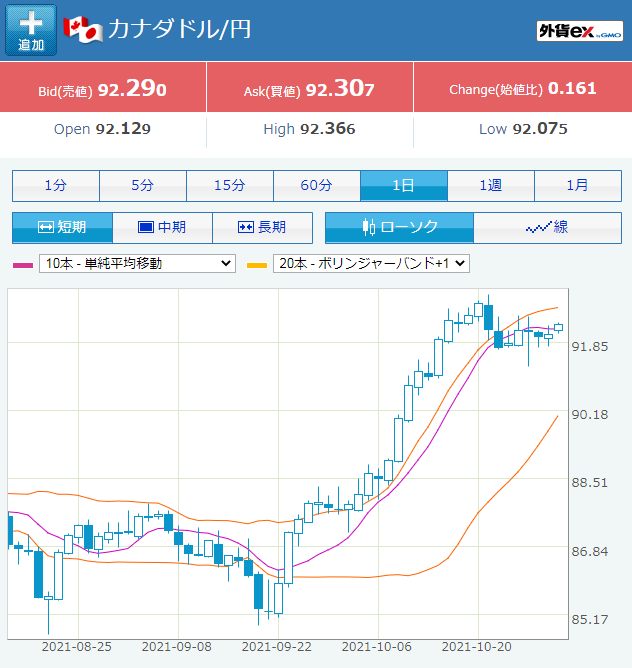Select the 1月 timeframe tab
Viewport: 632px width, 668px height.
click(578, 186)
